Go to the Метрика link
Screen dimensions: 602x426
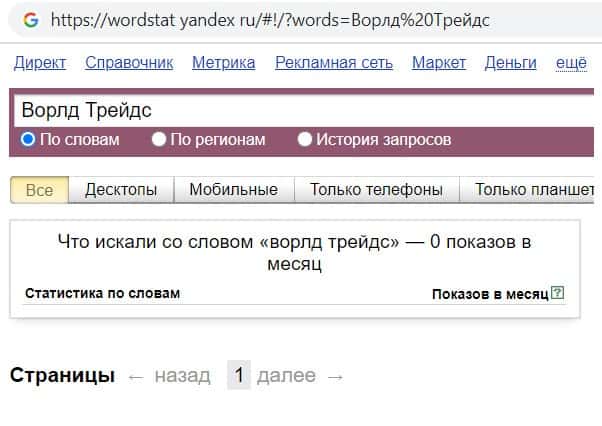[x=223, y=63]
